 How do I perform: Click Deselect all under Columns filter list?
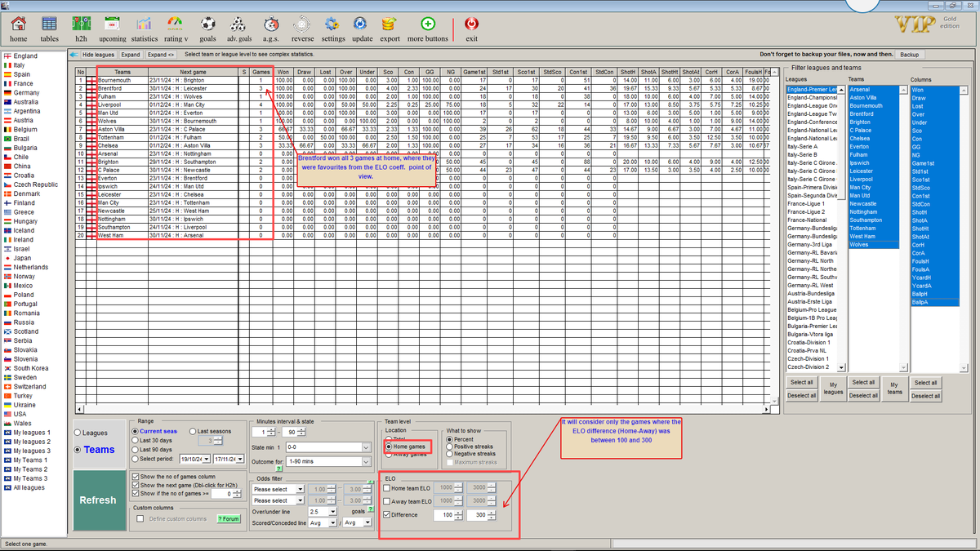coord(925,396)
